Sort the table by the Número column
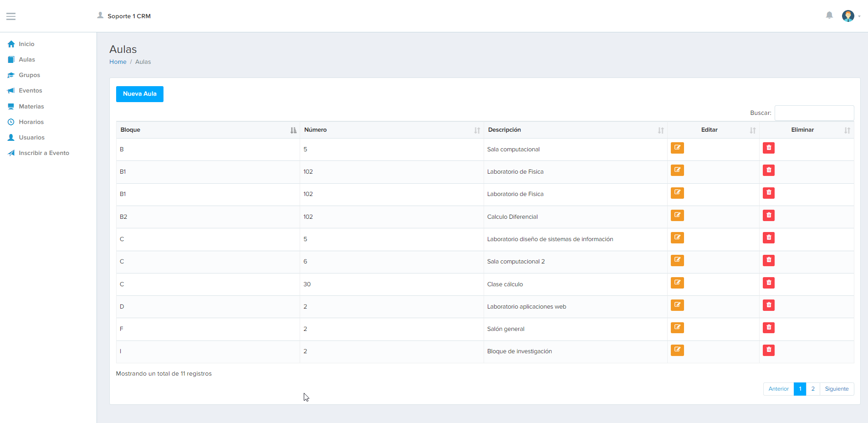Image resolution: width=868 pixels, height=423 pixels. (477, 130)
